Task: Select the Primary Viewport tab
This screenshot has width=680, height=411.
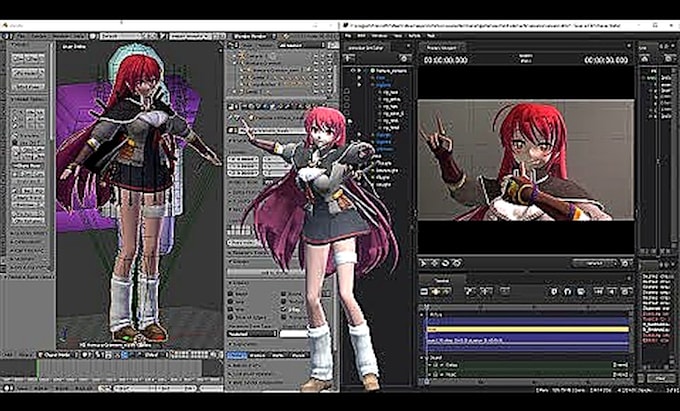Action: pyautogui.click(x=442, y=47)
